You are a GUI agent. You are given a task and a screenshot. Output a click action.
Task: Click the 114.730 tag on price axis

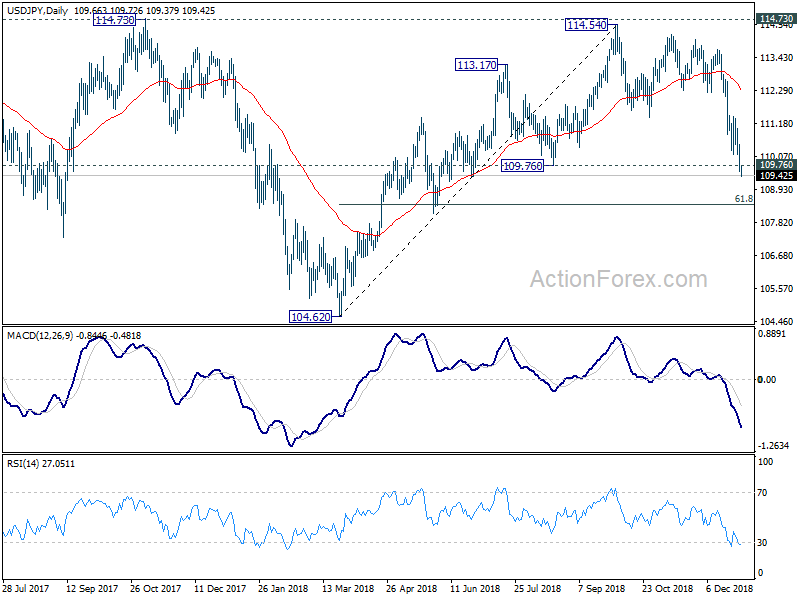(x=776, y=19)
